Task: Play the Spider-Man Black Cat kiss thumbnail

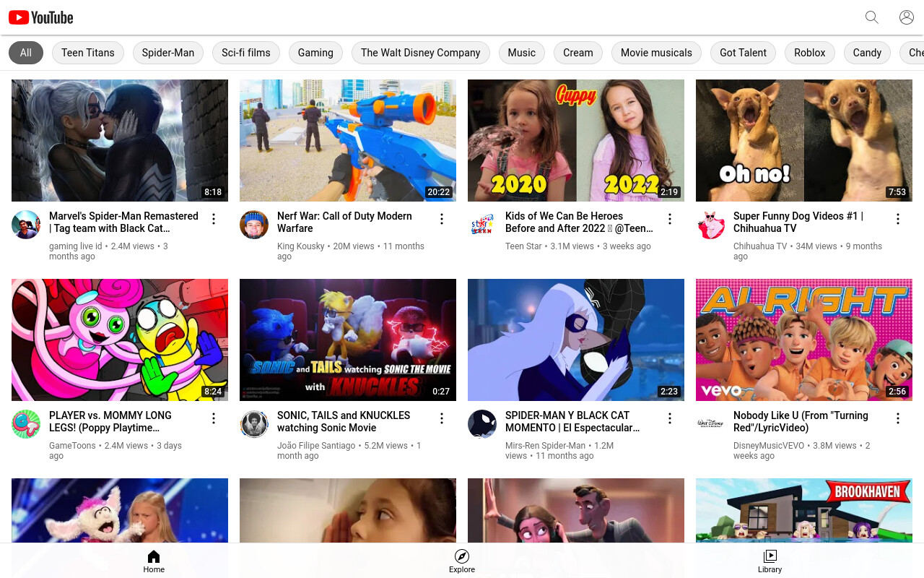Action: [120, 140]
